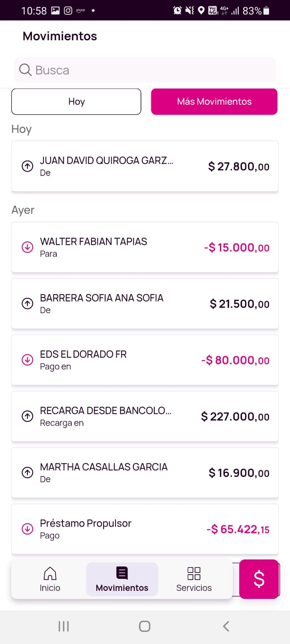This screenshot has height=644, width=290.
Task: Tap incoming arrow icon for Juan David Quiroga
Action: pos(27,166)
